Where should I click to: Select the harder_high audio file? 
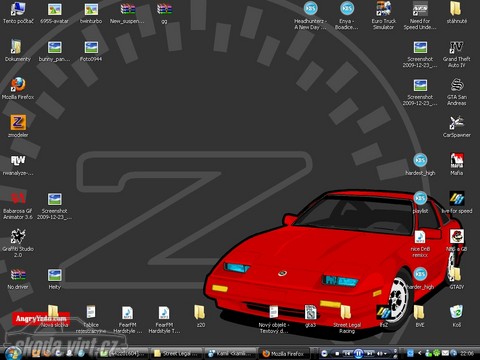click(420, 279)
